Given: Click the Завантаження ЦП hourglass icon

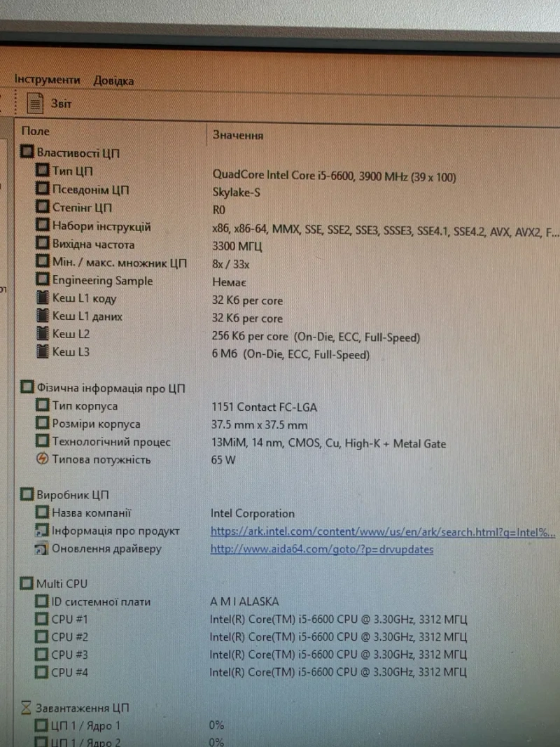Looking at the screenshot, I should click(x=27, y=708).
